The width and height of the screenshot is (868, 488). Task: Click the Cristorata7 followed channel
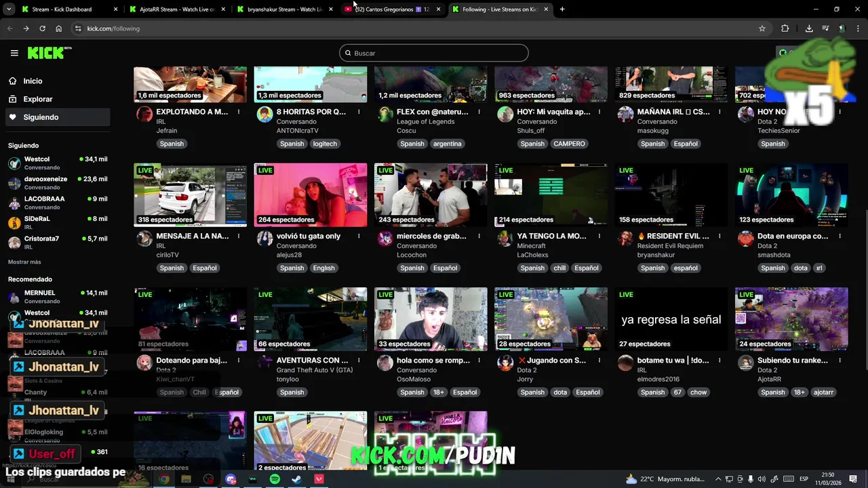tap(58, 242)
